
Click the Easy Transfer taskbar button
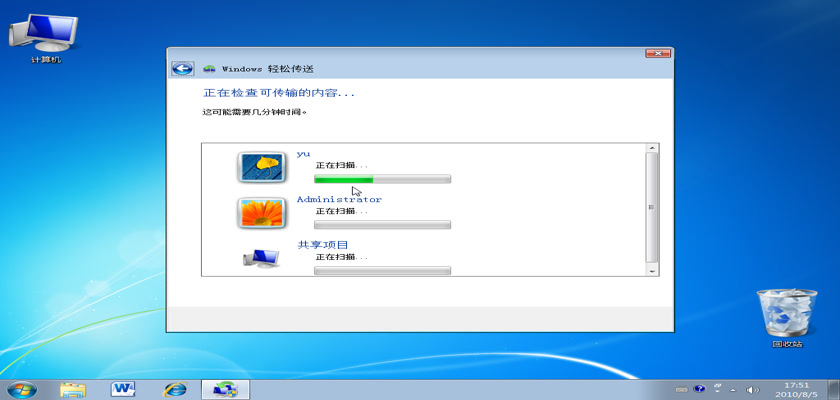coord(226,388)
